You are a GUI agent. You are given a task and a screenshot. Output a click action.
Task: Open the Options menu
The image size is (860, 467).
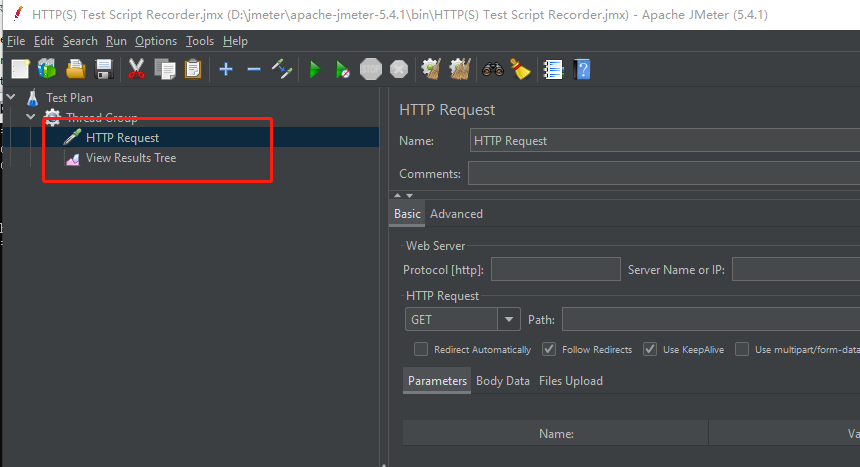pyautogui.click(x=156, y=41)
